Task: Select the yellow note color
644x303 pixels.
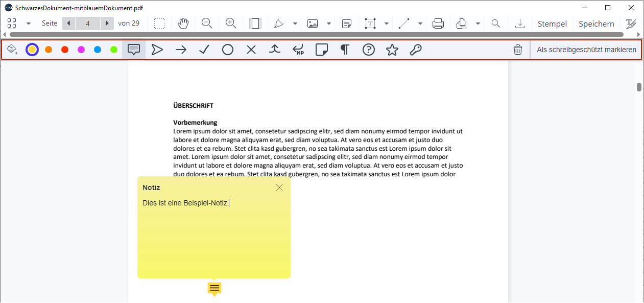Action: point(32,50)
